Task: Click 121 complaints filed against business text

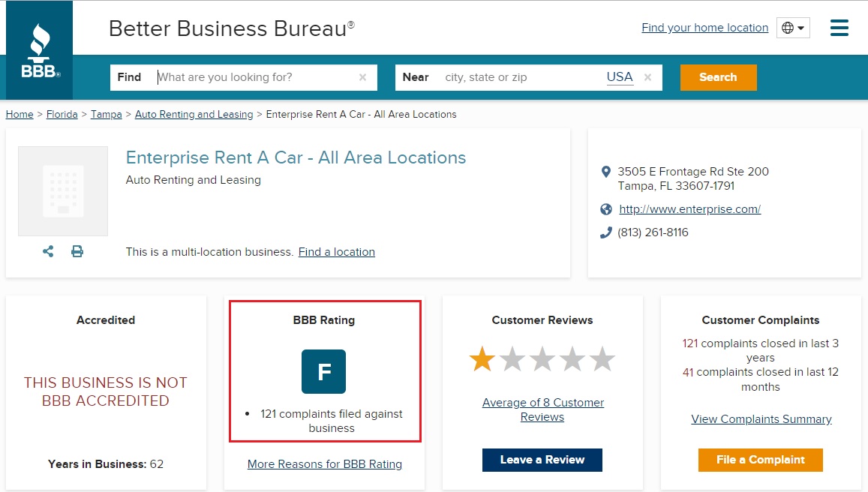Action: pyautogui.click(x=331, y=421)
